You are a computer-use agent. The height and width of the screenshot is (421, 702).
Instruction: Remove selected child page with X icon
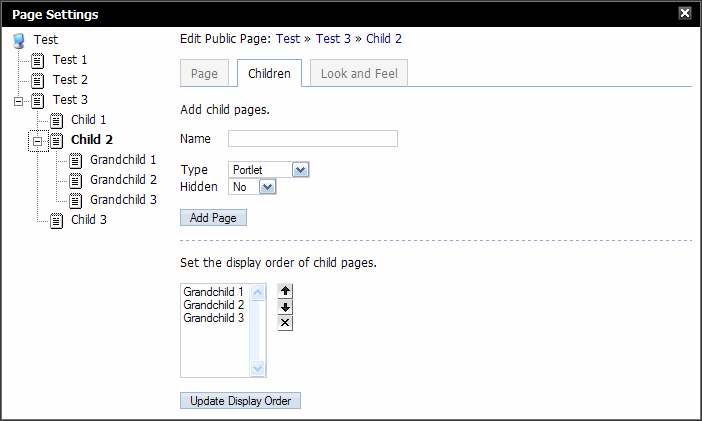click(285, 322)
